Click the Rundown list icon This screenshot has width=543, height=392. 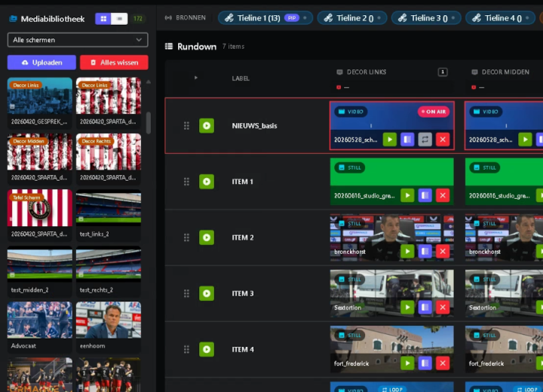pyautogui.click(x=169, y=47)
